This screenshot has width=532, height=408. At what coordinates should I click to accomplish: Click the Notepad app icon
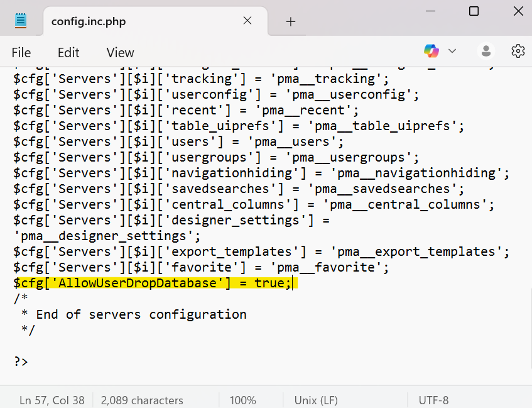[x=21, y=20]
